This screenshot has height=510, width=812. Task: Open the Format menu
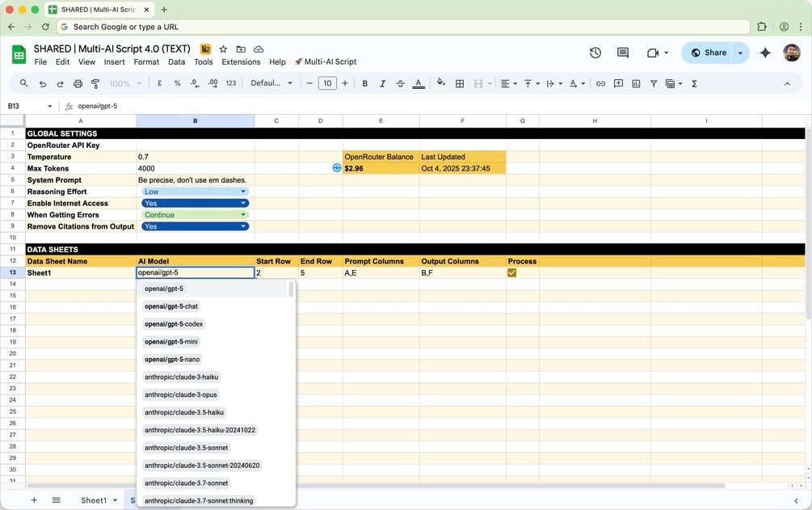tap(146, 61)
